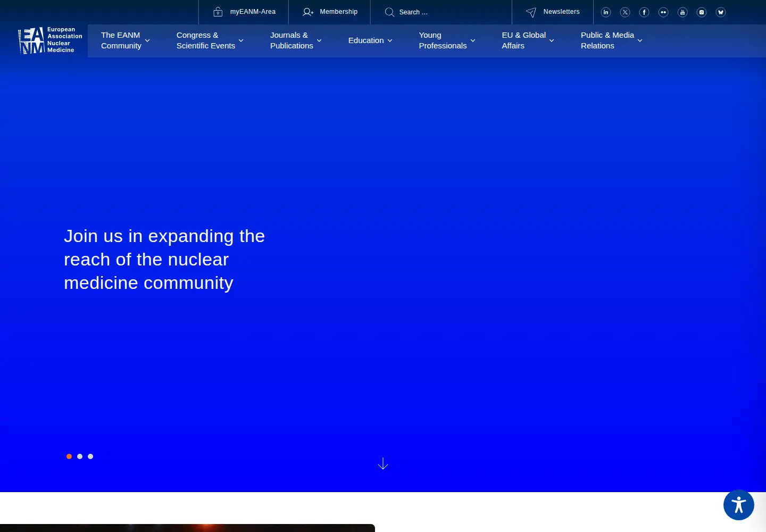Select the second slider dot
This screenshot has width=766, height=532.
tap(80, 456)
